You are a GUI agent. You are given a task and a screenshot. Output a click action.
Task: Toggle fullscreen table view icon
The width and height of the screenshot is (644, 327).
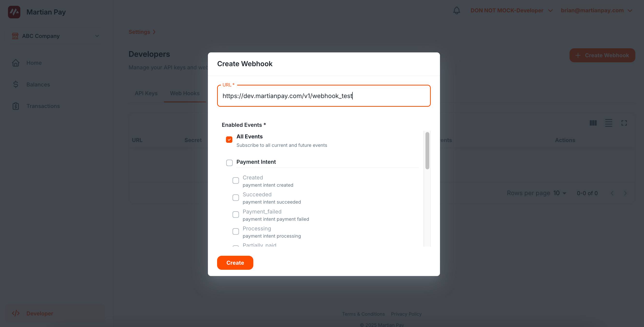(624, 123)
